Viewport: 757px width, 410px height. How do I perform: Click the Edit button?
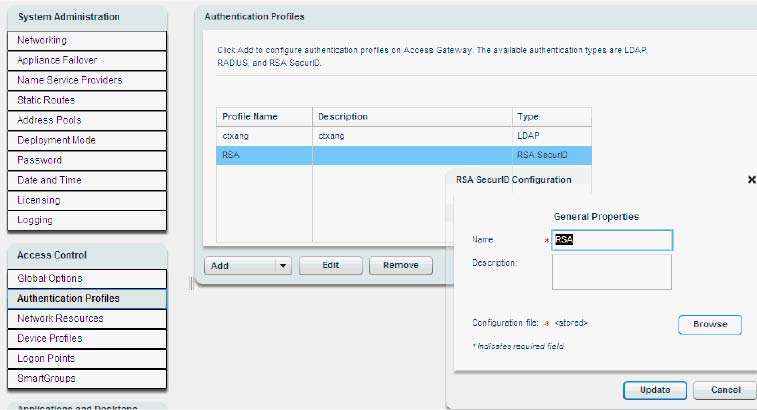[331, 266]
